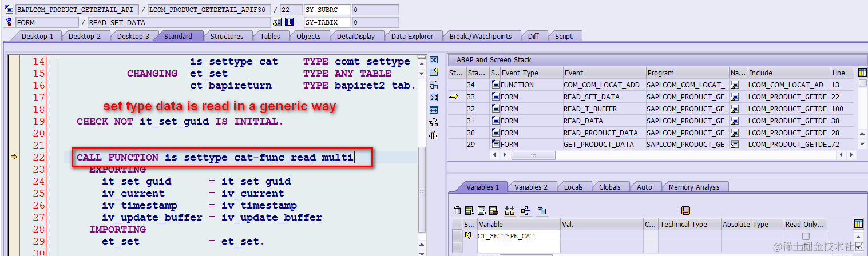Switch to the Auto tab

pos(644,187)
